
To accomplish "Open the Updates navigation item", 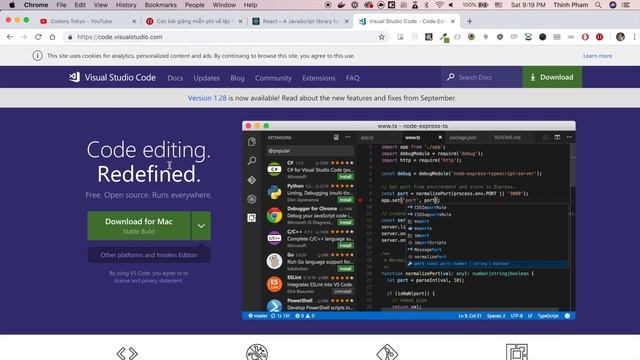I will (x=207, y=78).
